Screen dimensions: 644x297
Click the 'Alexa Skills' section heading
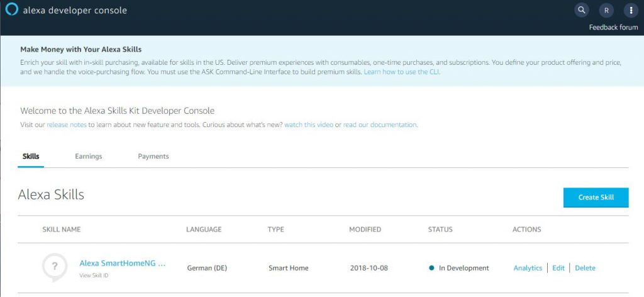(51, 194)
